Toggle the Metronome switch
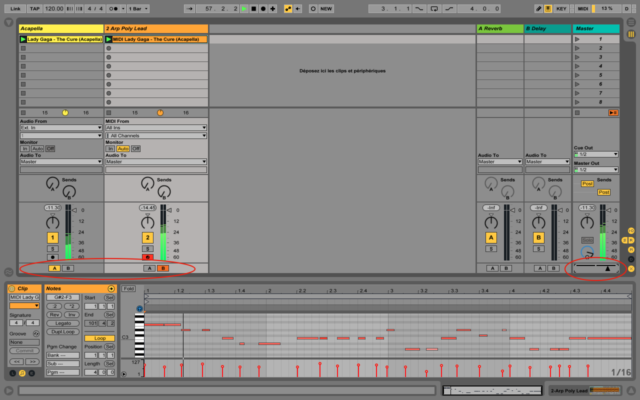The image size is (640, 400). coord(114,9)
